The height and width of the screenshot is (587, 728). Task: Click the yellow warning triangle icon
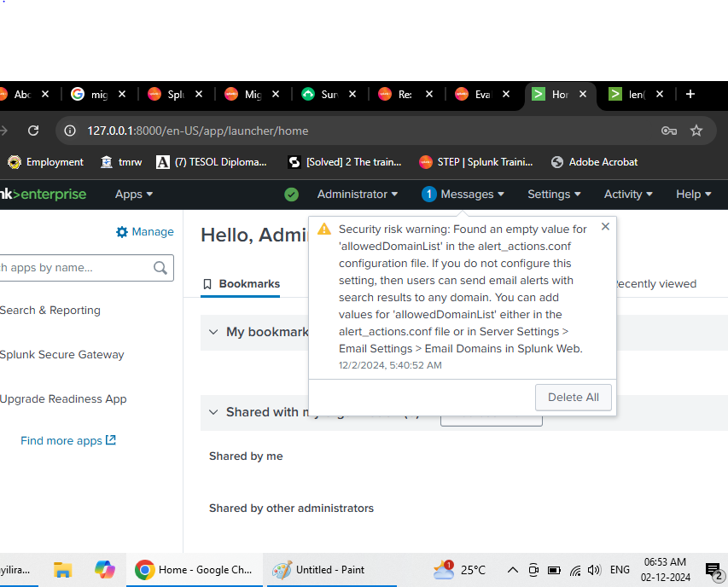[x=324, y=229]
